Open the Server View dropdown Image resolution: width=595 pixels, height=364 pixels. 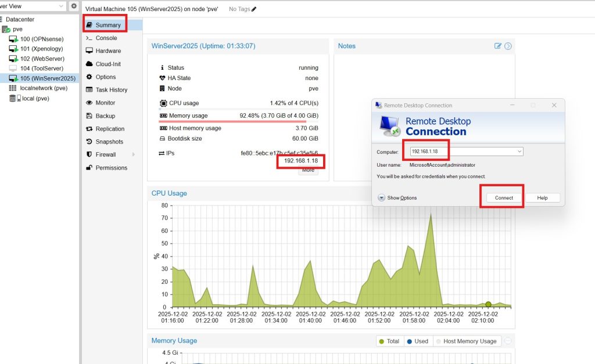click(x=62, y=6)
